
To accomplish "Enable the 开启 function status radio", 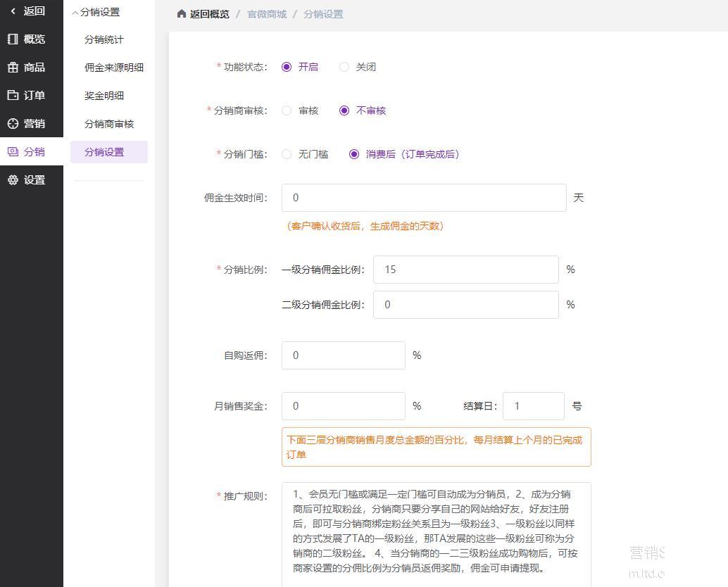I will (287, 67).
